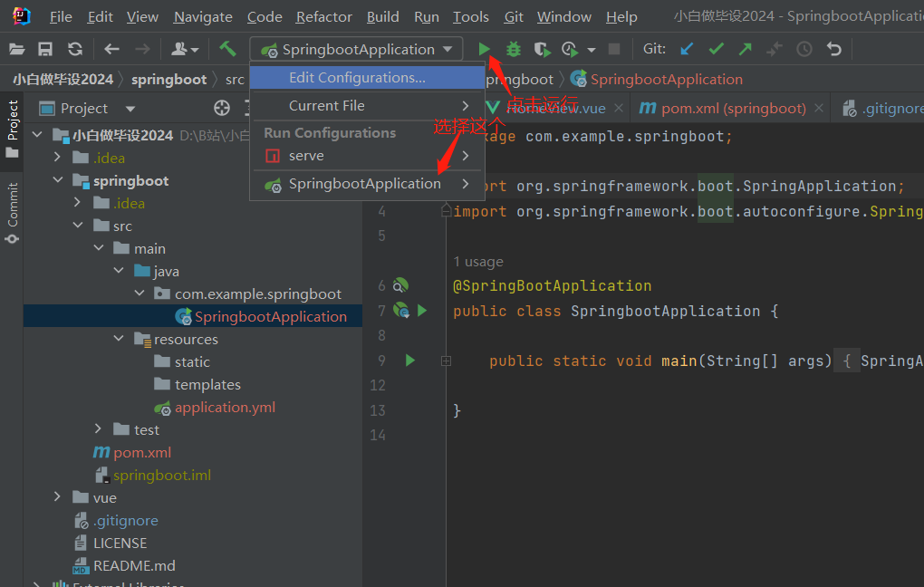This screenshot has width=924, height=587.
Task: Open the Navigate menu
Action: (203, 17)
